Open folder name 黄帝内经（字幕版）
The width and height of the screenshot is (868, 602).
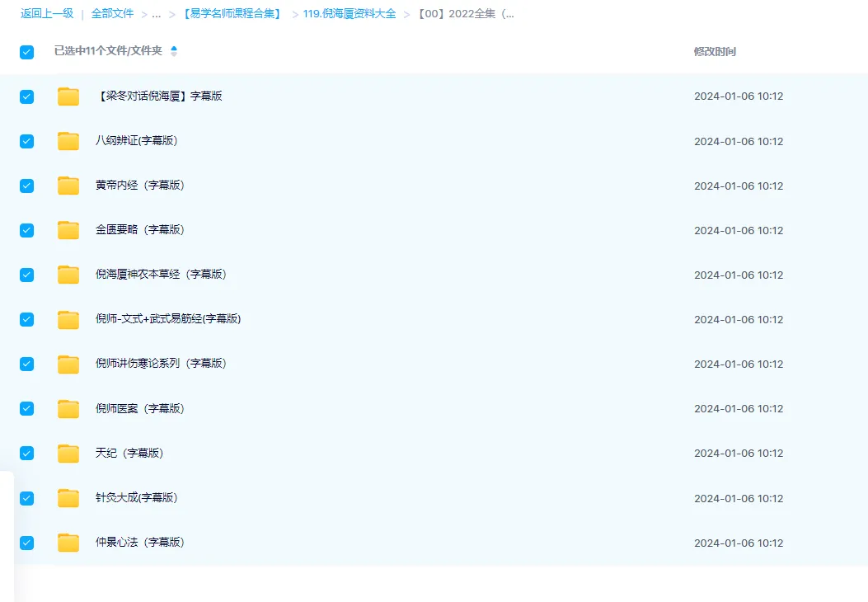140,185
